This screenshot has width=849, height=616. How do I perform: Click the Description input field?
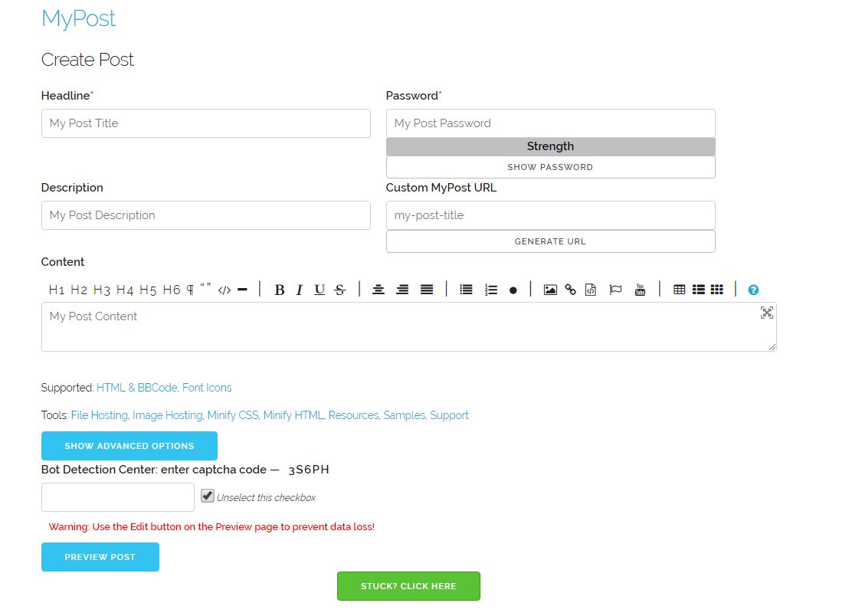[206, 215]
